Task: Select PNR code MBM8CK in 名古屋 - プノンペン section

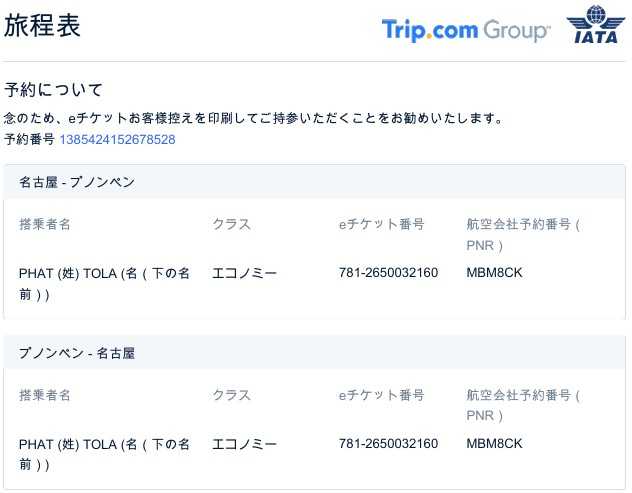Action: [x=494, y=273]
